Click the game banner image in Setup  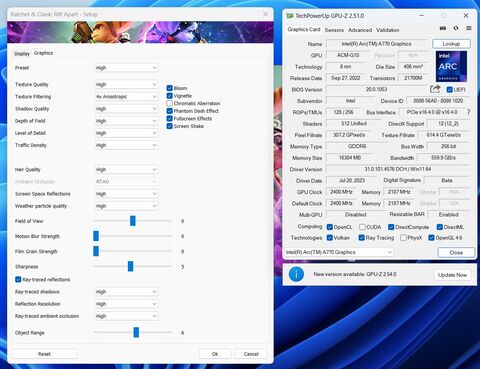click(140, 32)
